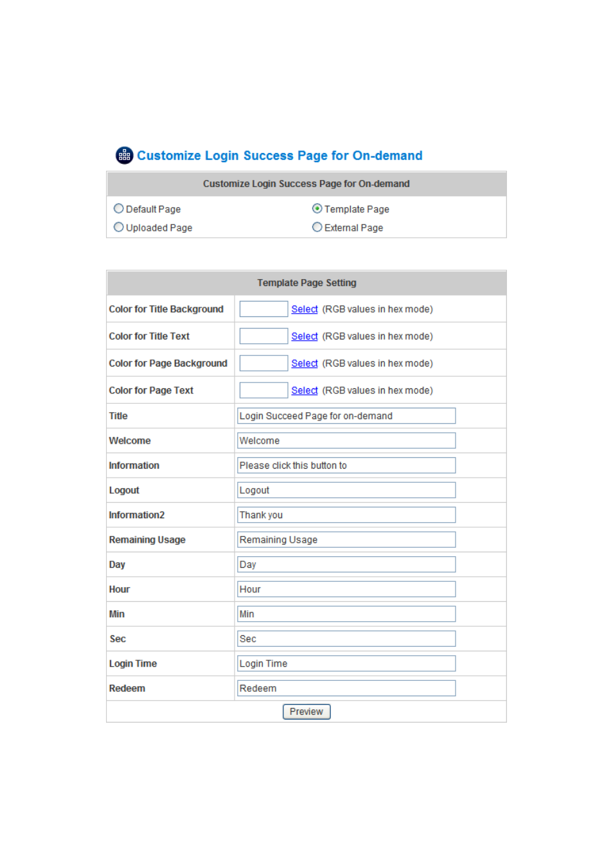Click the Color for Page Background label
This screenshot has height=868, width=613.
tap(168, 363)
